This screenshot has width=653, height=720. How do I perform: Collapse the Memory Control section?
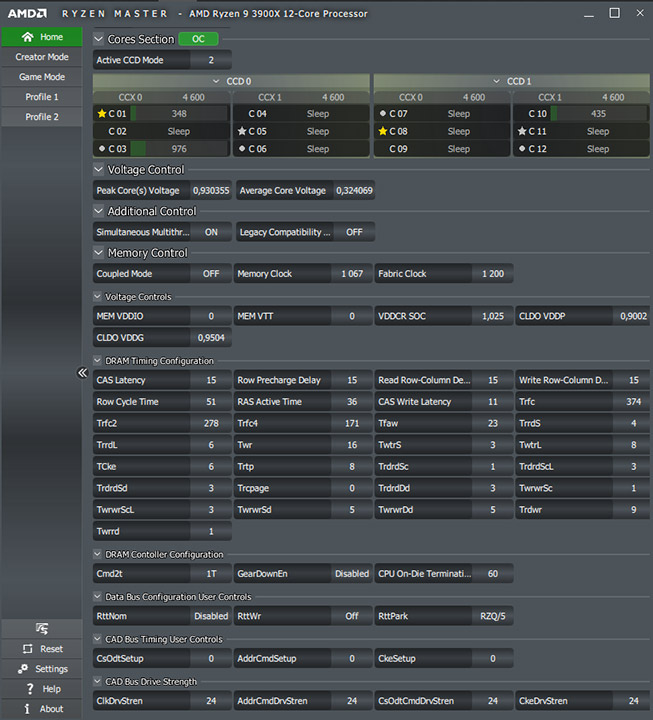[x=98, y=253]
